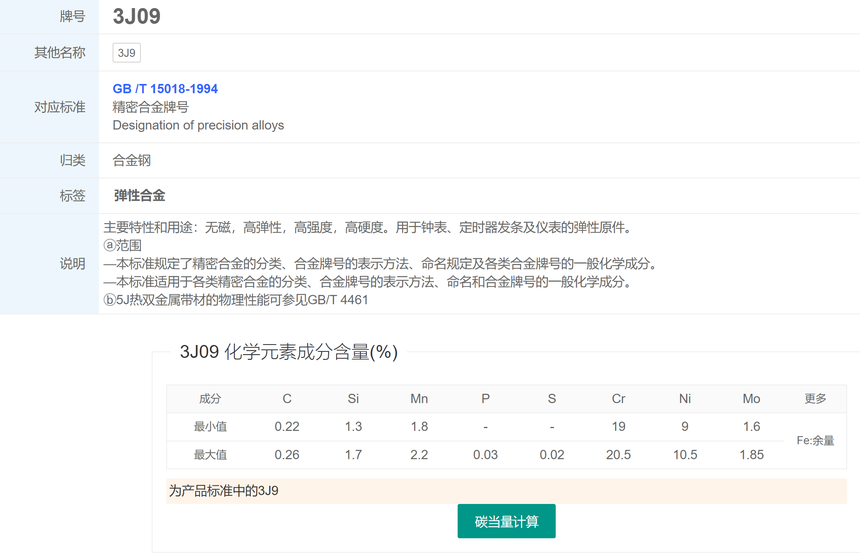This screenshot has width=860, height=556.
Task: Click the Fe:余量 cell
Action: click(x=815, y=440)
